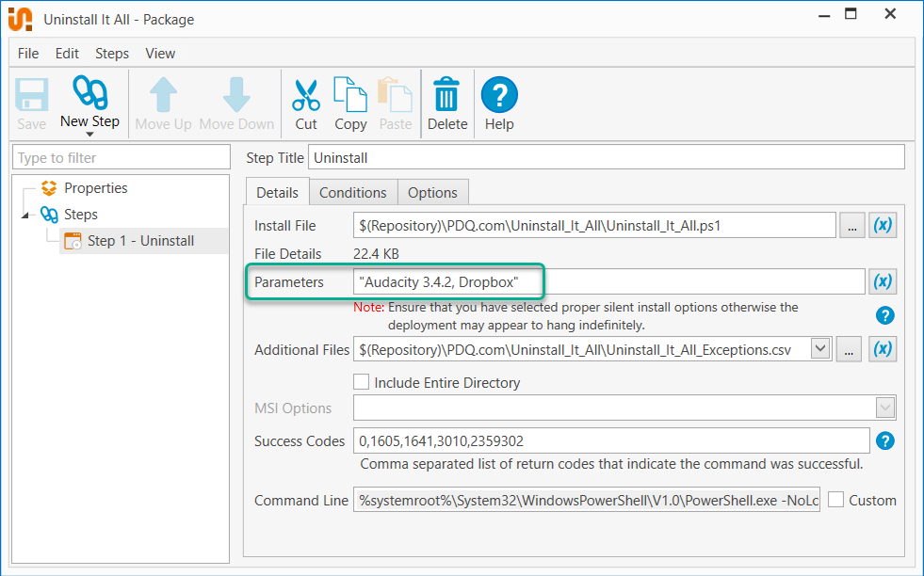Open the variables picker for Parameters
Image resolution: width=924 pixels, height=576 pixels.
click(883, 280)
